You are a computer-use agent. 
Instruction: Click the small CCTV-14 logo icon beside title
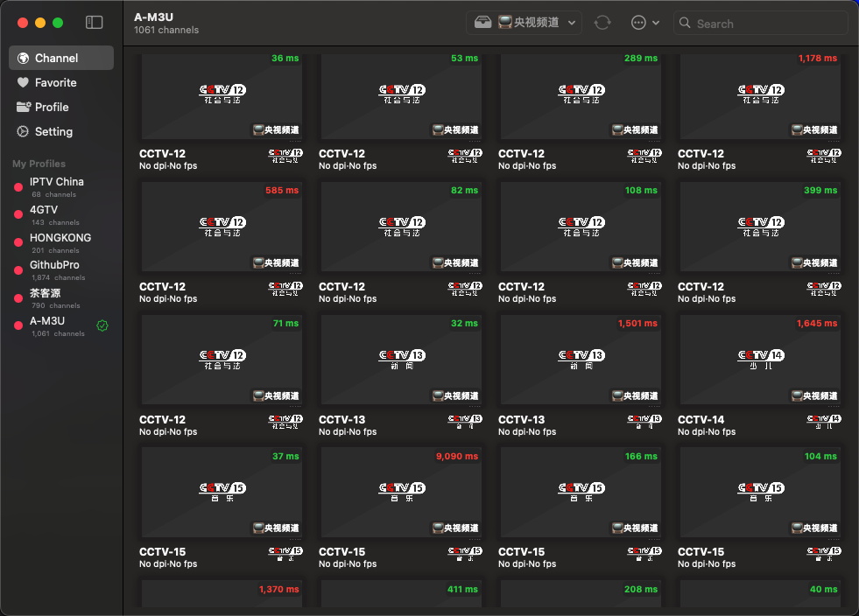(x=824, y=422)
